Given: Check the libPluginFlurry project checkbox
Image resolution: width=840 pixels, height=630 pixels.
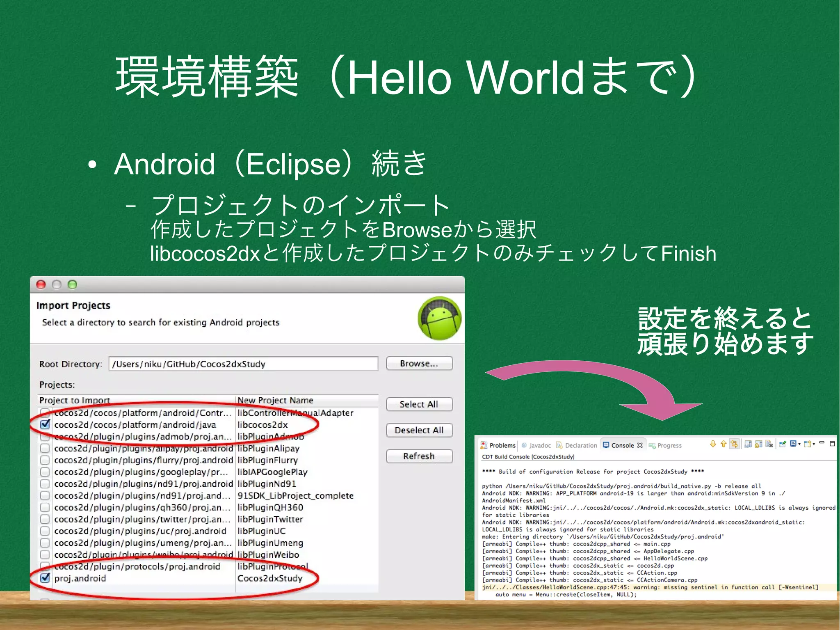Looking at the screenshot, I should 45,460.
